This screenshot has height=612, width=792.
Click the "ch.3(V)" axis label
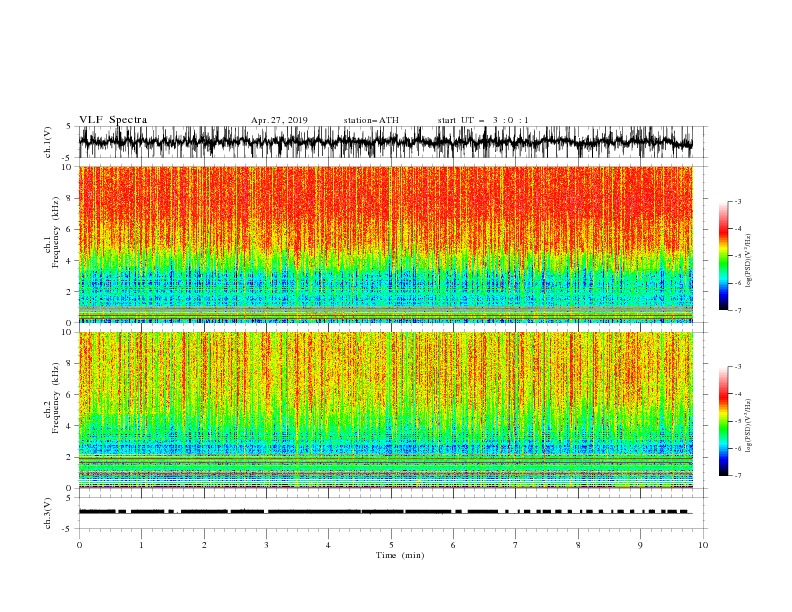pos(48,513)
